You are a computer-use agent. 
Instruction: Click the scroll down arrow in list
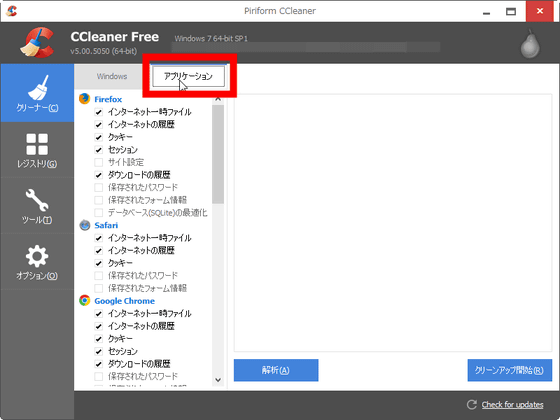tap(218, 380)
